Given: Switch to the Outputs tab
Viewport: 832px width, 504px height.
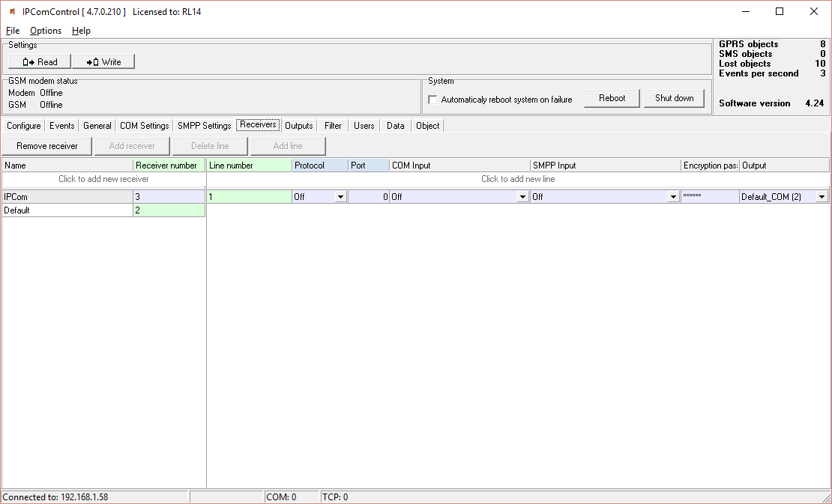Looking at the screenshot, I should point(298,126).
